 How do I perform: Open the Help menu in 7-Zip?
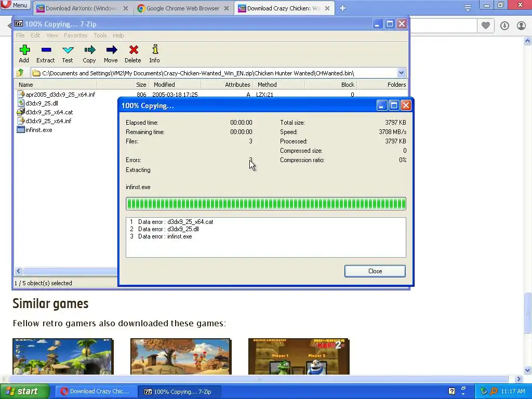point(118,35)
